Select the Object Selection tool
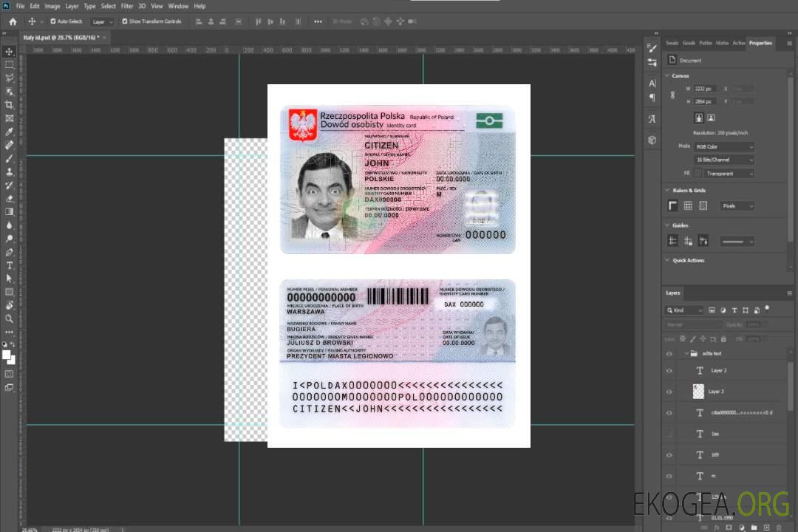Image resolution: width=798 pixels, height=532 pixels. (9, 92)
